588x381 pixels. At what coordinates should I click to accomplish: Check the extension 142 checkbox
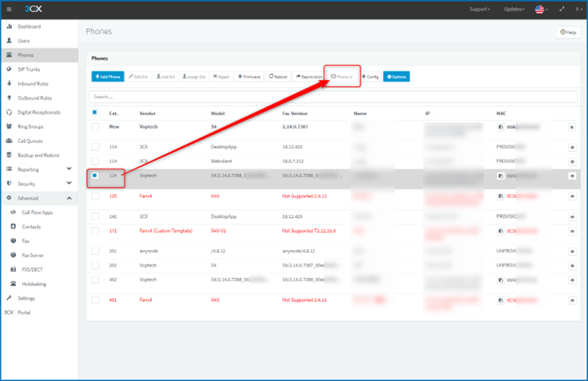(x=95, y=216)
